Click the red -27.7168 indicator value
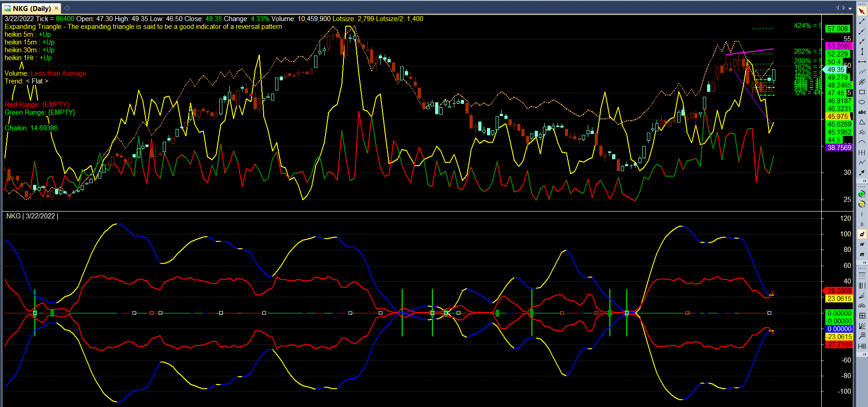Viewport: 868px width, 407px height. point(839,345)
